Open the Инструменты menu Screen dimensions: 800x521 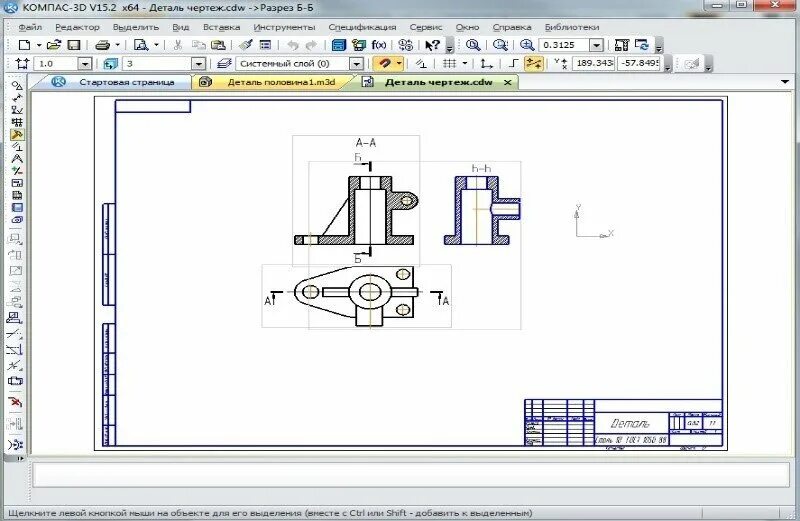click(x=284, y=27)
